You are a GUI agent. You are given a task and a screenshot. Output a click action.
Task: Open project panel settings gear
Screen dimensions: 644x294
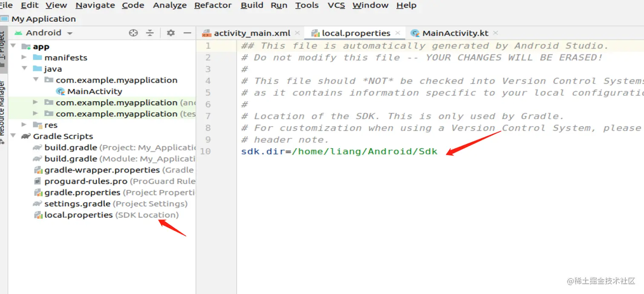pos(171,33)
